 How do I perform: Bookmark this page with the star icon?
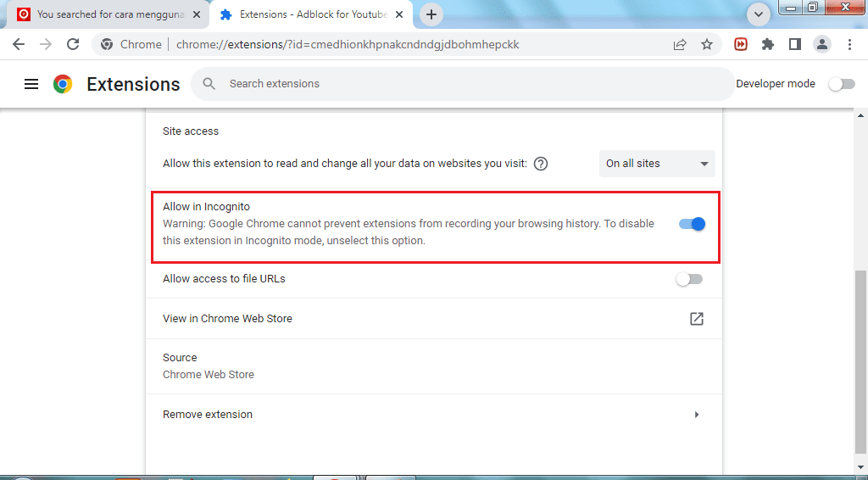coord(707,44)
